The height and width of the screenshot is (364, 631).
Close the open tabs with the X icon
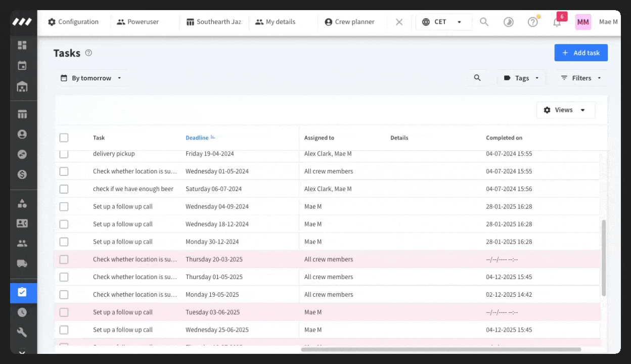399,22
